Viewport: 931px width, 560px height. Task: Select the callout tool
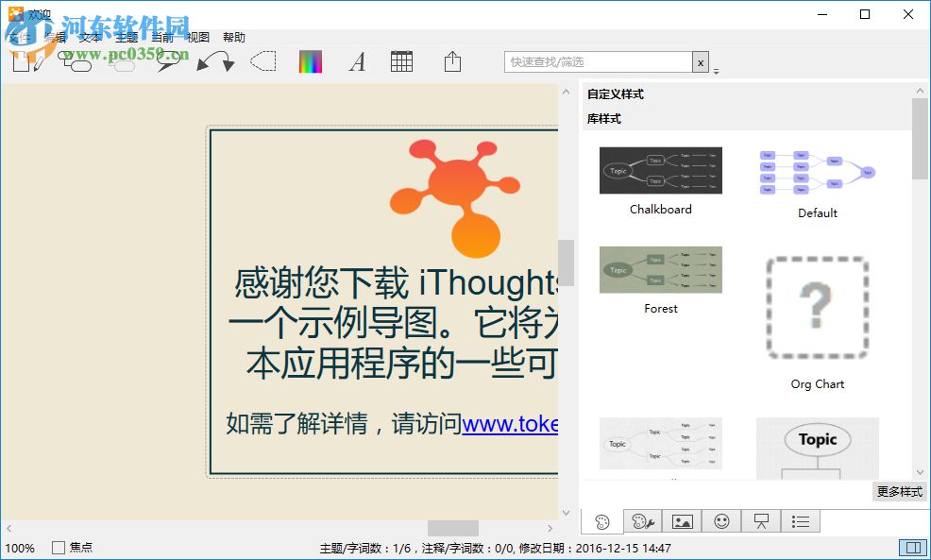click(x=167, y=62)
